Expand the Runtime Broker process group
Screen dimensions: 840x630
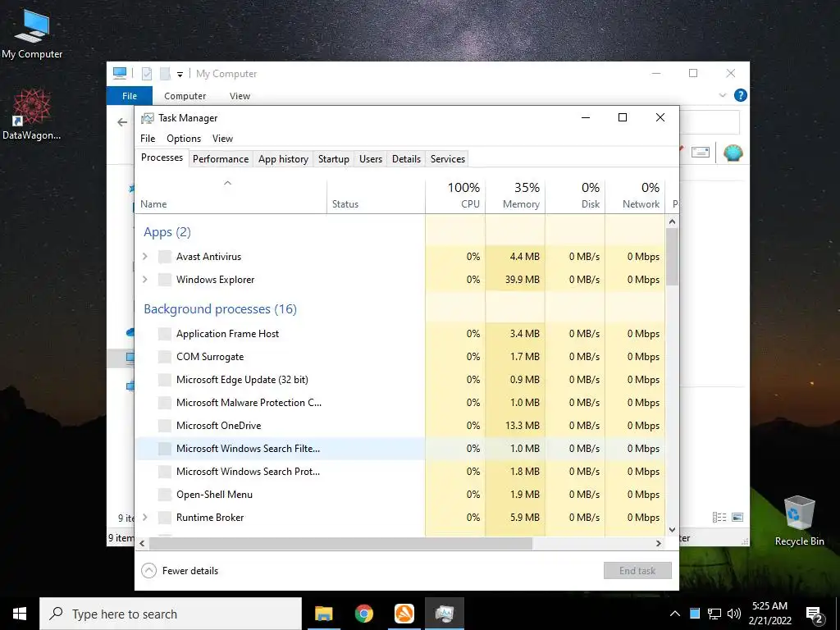pyautogui.click(x=144, y=518)
